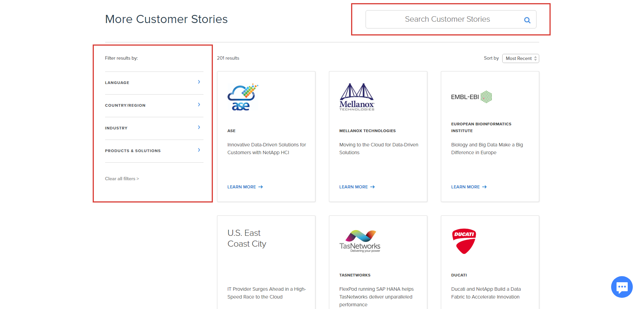Click the TASNETWORKS company name
Viewport: 644px width, 309px height.
pos(355,275)
